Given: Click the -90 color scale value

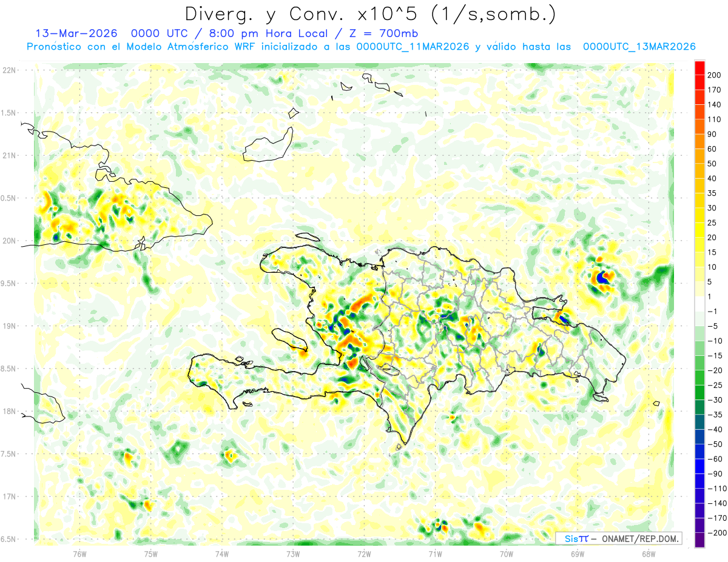Looking at the screenshot, I should [715, 473].
